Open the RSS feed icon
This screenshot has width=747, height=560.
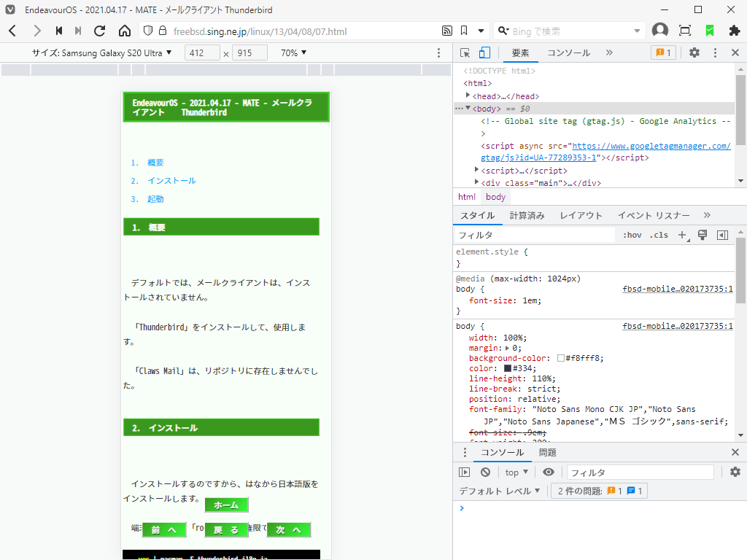[x=447, y=31]
